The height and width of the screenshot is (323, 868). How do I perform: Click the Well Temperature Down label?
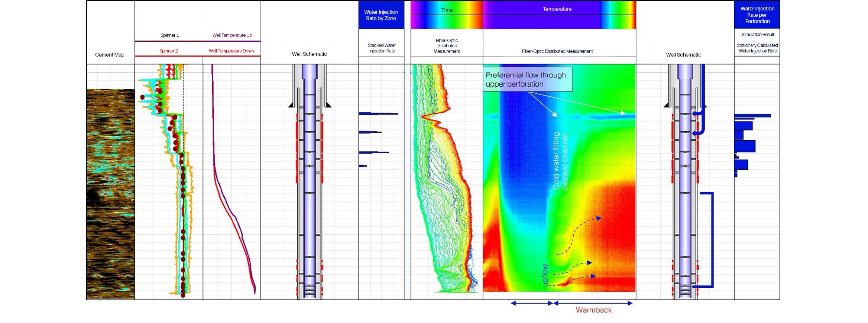pyautogui.click(x=231, y=51)
